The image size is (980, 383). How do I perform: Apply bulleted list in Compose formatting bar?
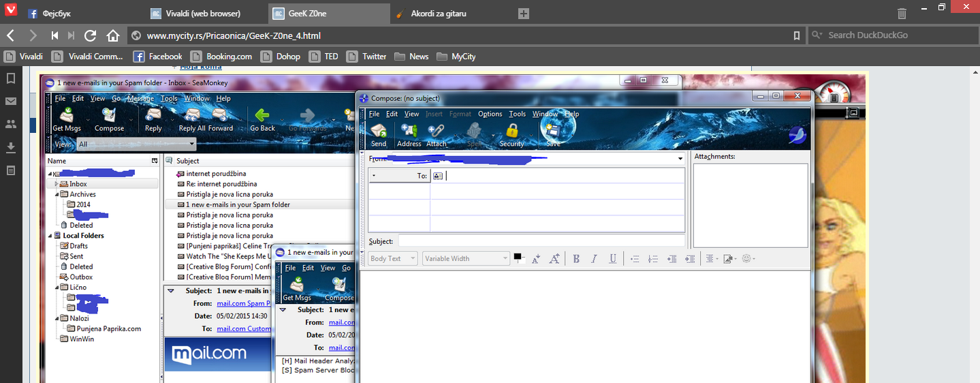pyautogui.click(x=635, y=258)
